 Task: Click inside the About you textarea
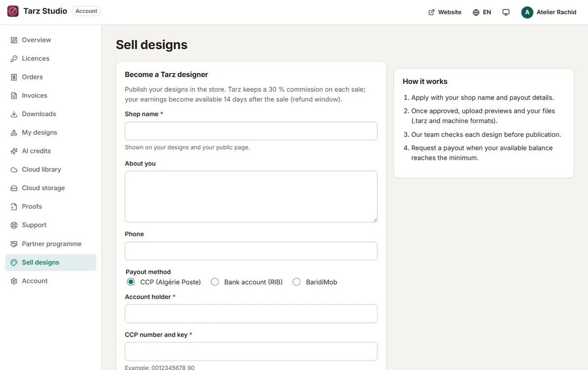(x=251, y=197)
